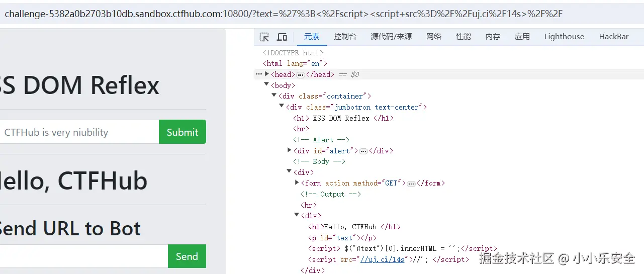Click the Send URL to Bot heading

pyautogui.click(x=70, y=228)
